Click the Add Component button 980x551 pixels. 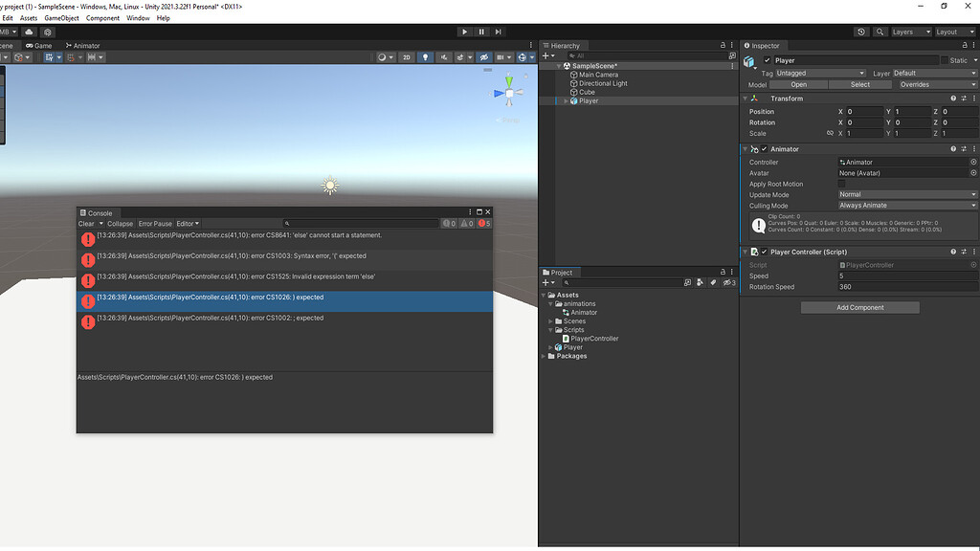(x=859, y=307)
